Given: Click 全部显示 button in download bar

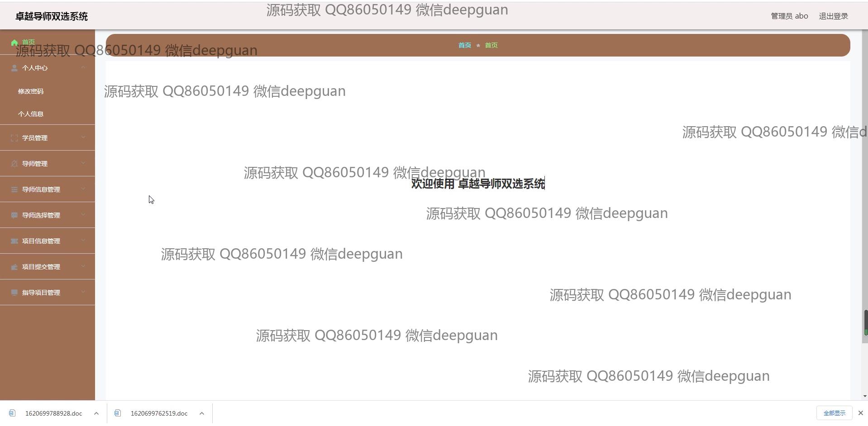Looking at the screenshot, I should (x=834, y=413).
